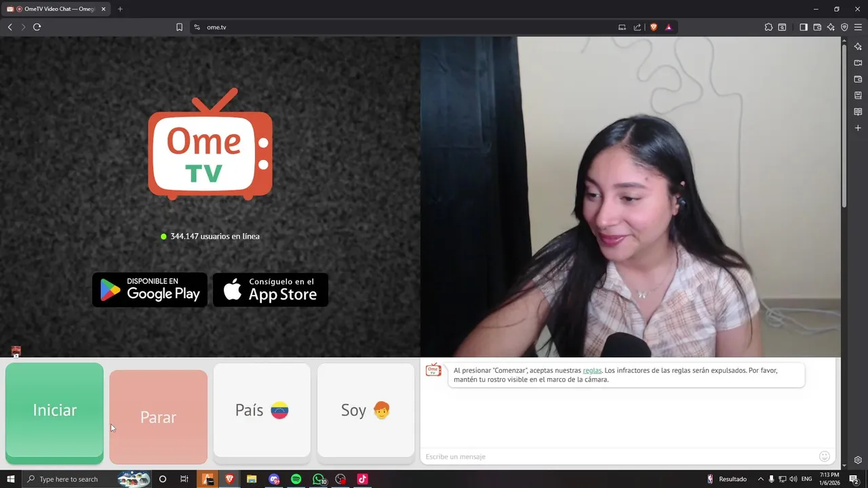The height and width of the screenshot is (488, 868).
Task: Open Leo AI from the toolbar
Action: (x=831, y=27)
